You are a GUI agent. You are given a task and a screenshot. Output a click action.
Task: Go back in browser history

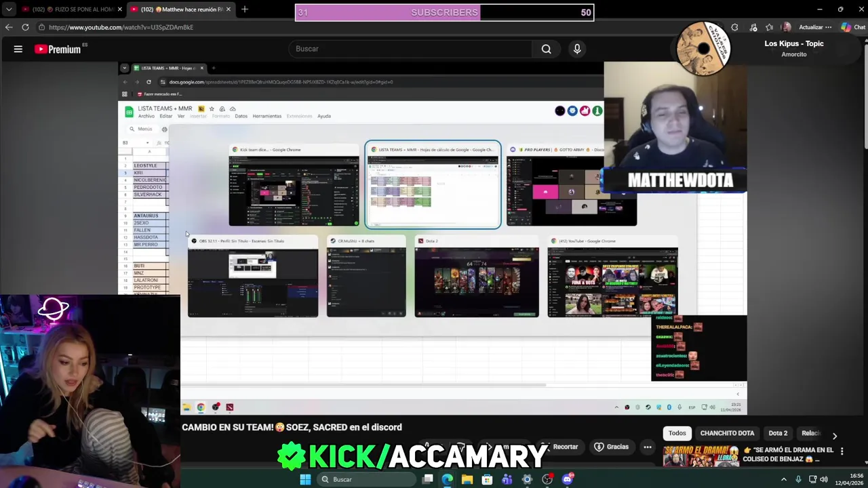point(9,27)
